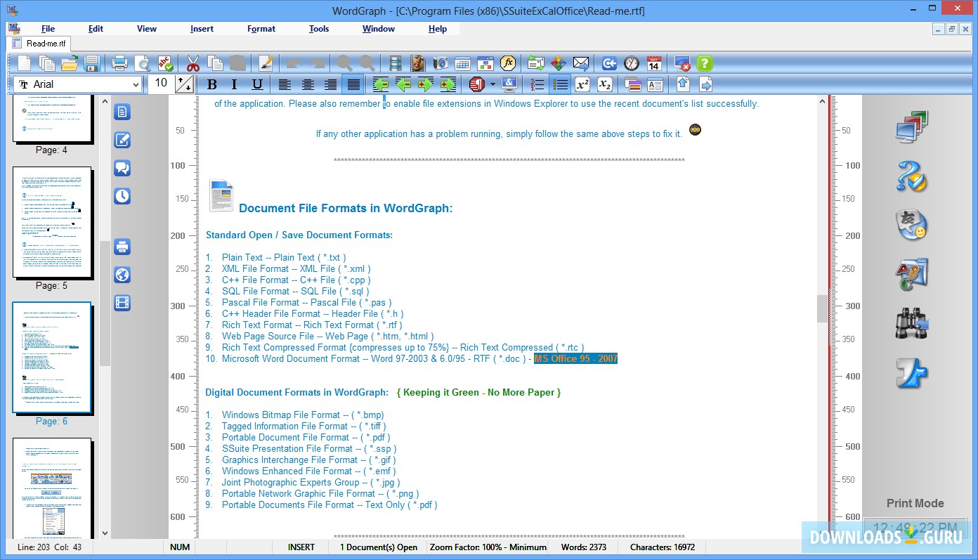Expand the font color dropdown arrow
The width and height of the screenshot is (978, 560).
[x=494, y=84]
